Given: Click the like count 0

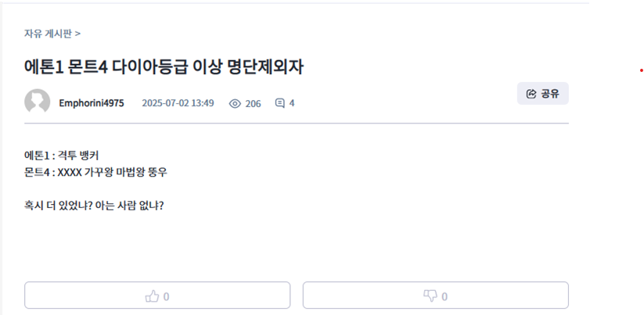Looking at the screenshot, I should click(167, 296).
